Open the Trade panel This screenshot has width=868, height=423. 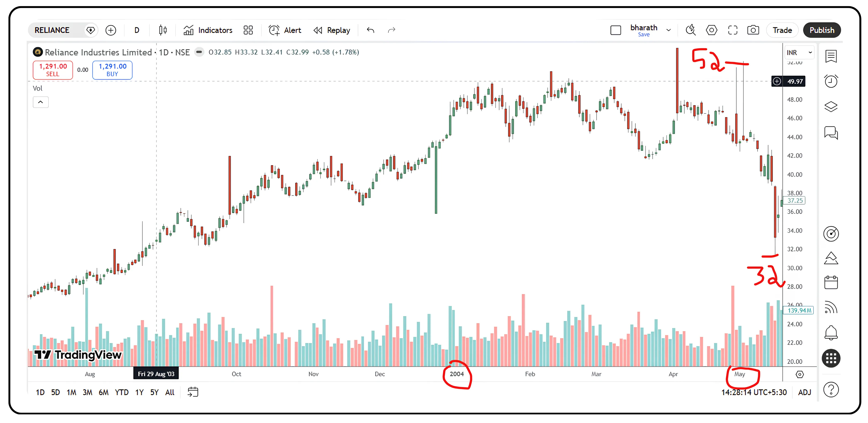pos(782,30)
